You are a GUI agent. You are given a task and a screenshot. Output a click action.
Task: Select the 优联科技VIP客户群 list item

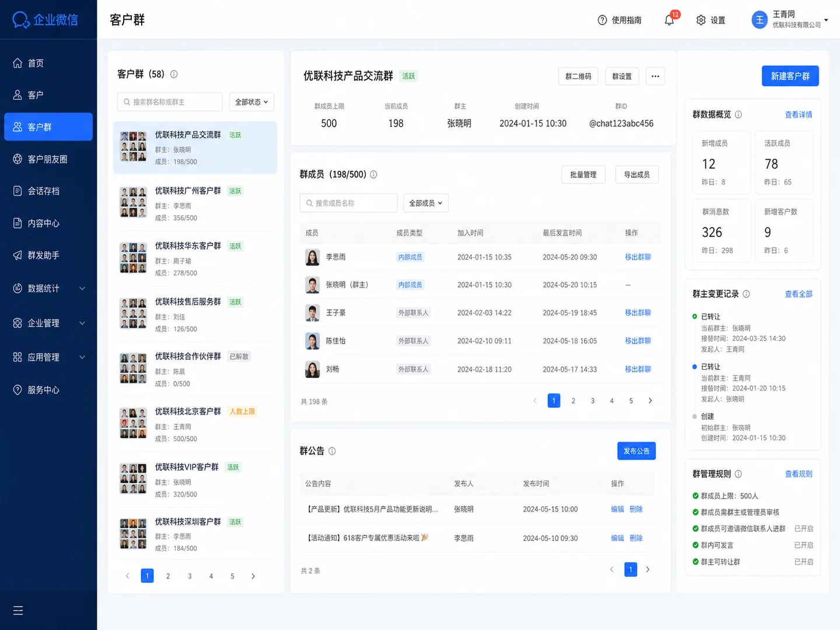pyautogui.click(x=195, y=480)
